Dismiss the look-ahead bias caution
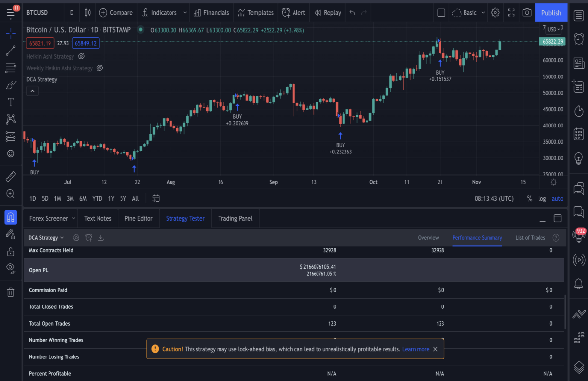Viewport: 588px width, 381px height. (x=435, y=349)
